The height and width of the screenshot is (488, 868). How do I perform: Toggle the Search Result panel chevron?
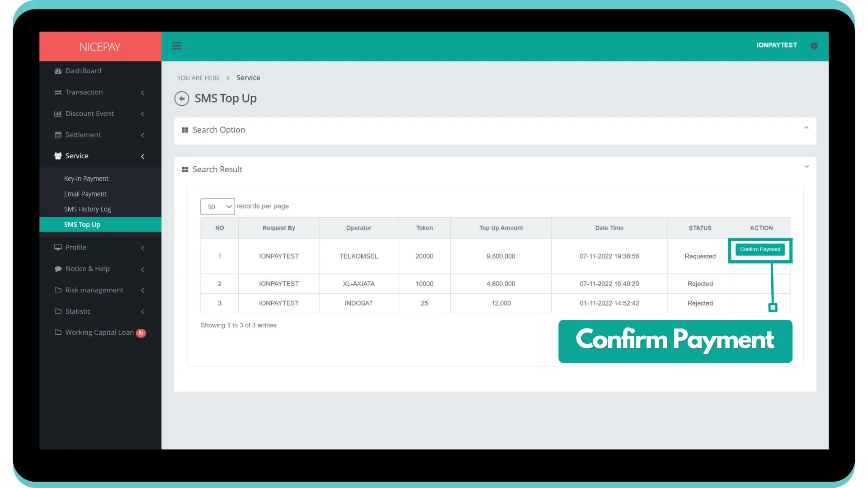click(807, 167)
